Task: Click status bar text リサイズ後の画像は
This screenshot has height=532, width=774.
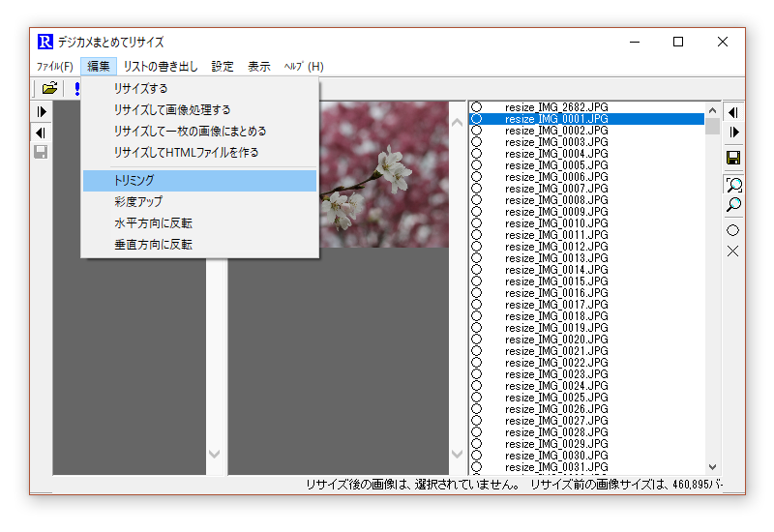Action: coord(358,485)
